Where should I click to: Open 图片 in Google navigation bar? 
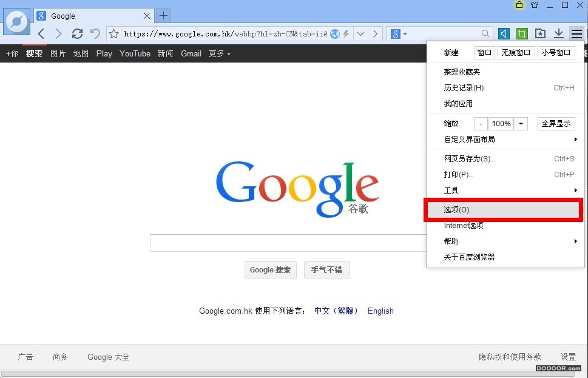(58, 53)
